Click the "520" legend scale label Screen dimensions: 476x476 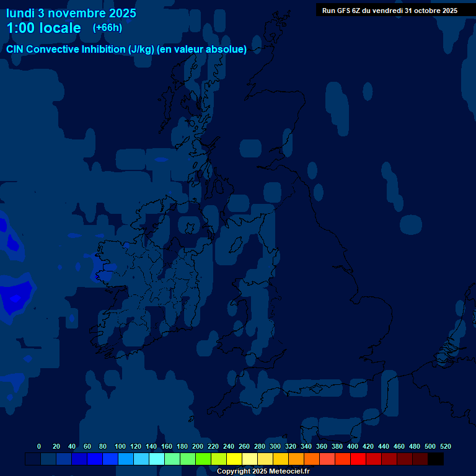click(445, 446)
